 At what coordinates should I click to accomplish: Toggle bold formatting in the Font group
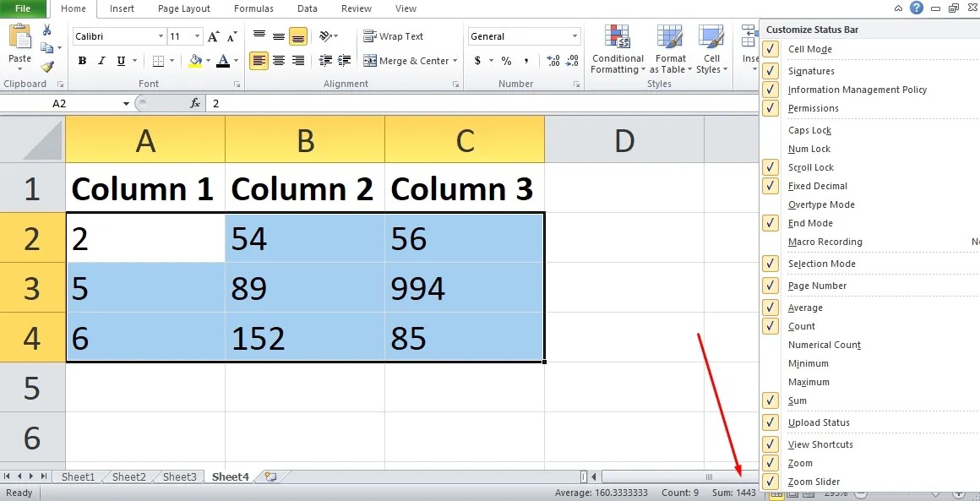click(82, 61)
